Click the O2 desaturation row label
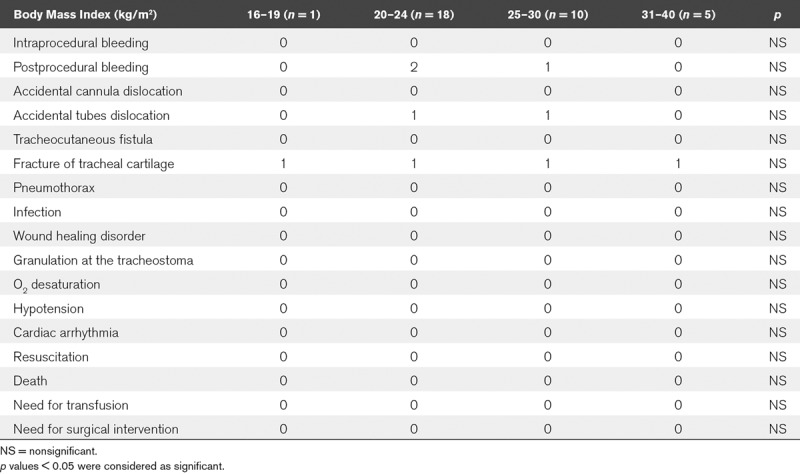Screen dimensions: 800x474 56,285
